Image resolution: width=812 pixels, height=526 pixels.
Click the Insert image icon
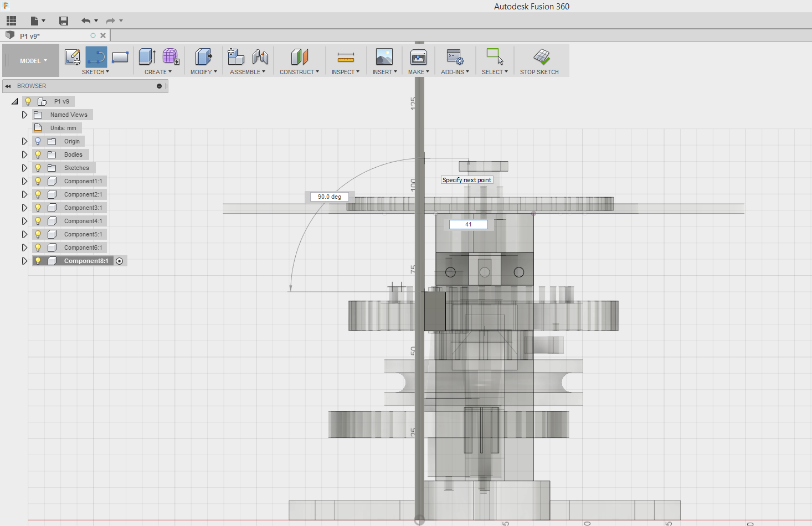pyautogui.click(x=384, y=56)
